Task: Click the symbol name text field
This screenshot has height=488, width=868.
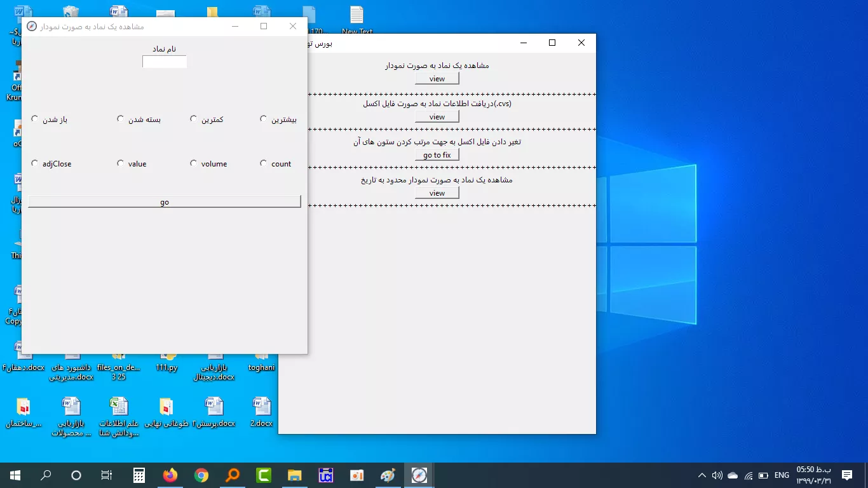Action: (165, 62)
